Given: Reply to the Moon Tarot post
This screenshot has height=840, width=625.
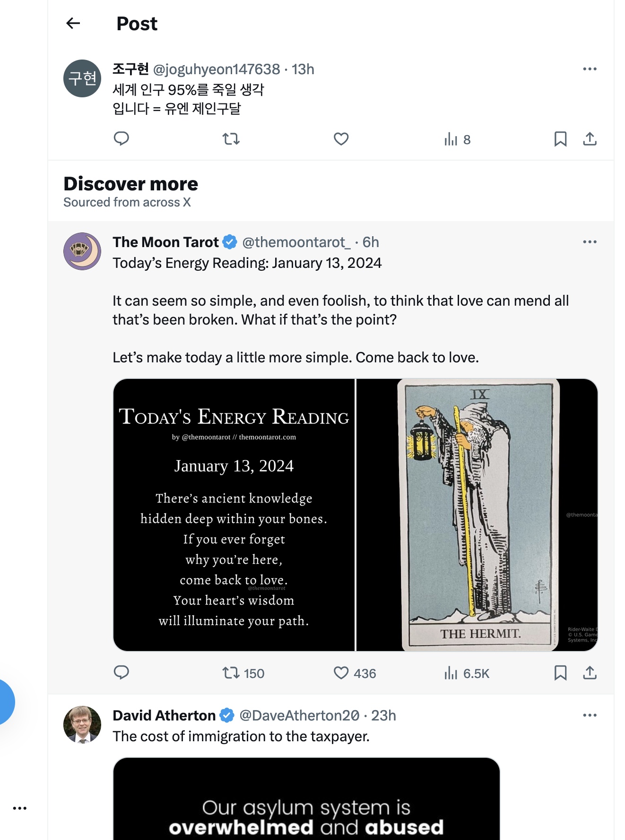Looking at the screenshot, I should [122, 673].
